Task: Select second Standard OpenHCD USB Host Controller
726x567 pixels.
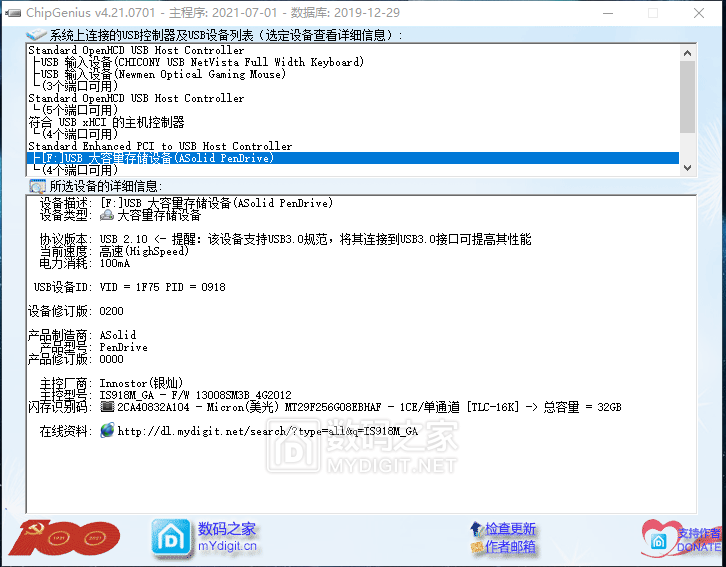Action: pyautogui.click(x=136, y=98)
